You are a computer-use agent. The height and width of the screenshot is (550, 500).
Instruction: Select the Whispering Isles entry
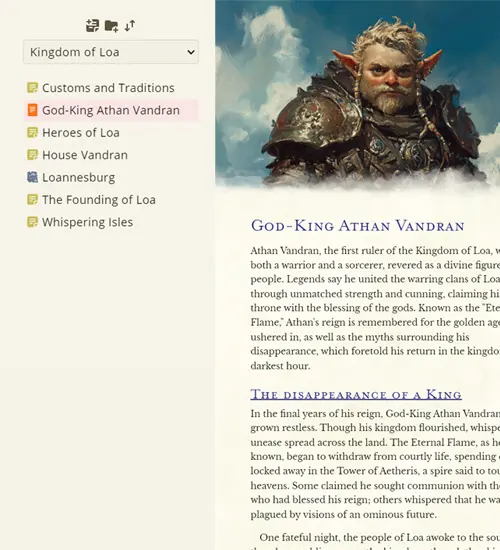pos(87,222)
